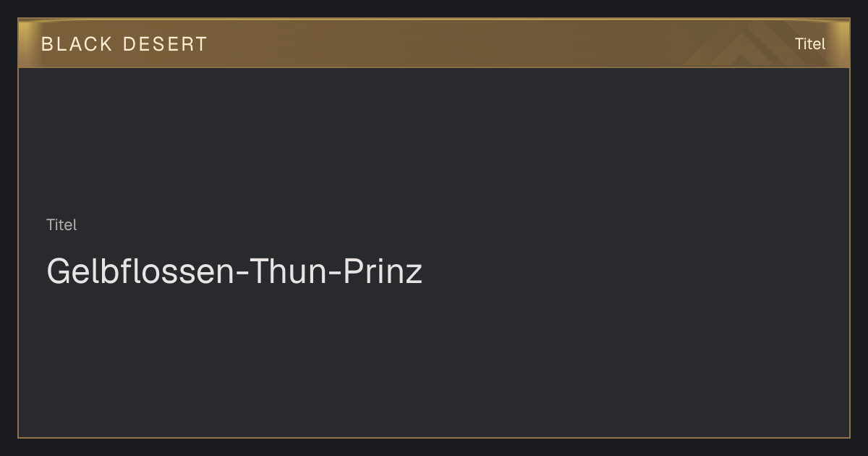Click the word BLACK in the logo
The image size is (868, 456).
77,44
